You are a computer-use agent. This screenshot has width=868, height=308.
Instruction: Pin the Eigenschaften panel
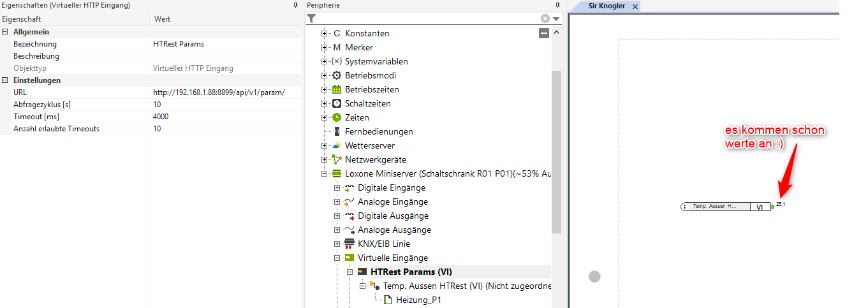pyautogui.click(x=295, y=5)
